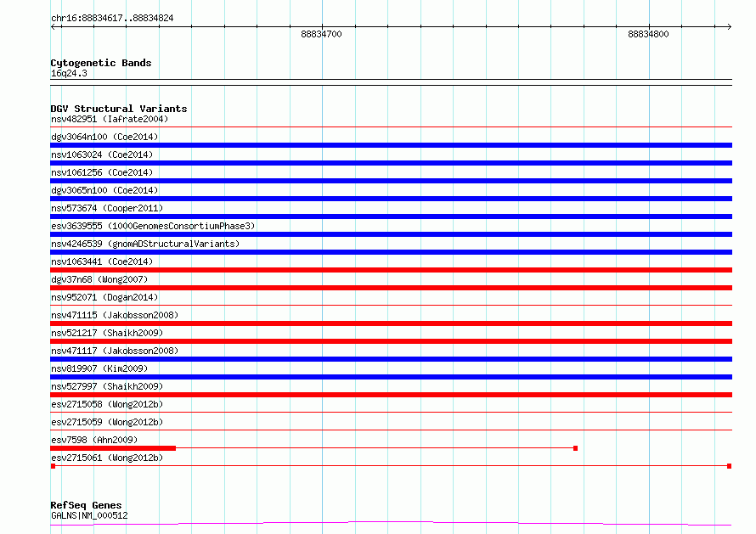Click the nsv482951 (Iafrate2004) variant label
Viewport: 756px width, 534px height.
tap(110, 119)
